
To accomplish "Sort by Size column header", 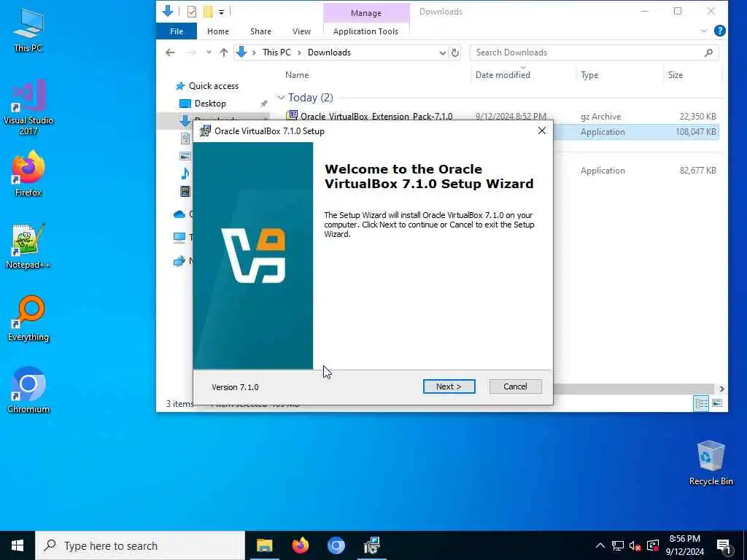I will (x=675, y=75).
